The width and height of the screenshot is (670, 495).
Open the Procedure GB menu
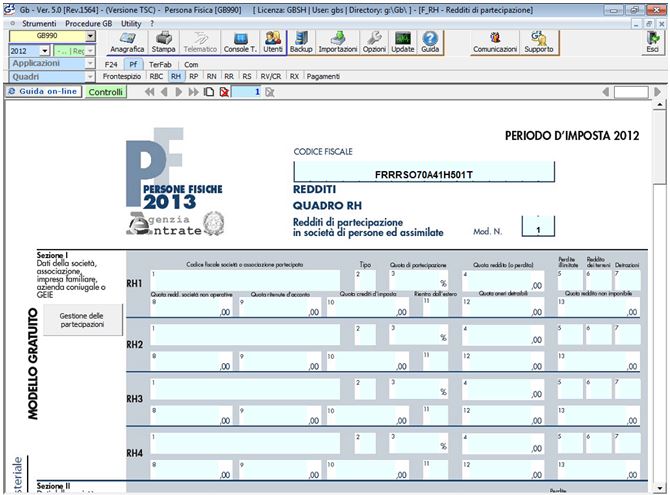tap(88, 24)
